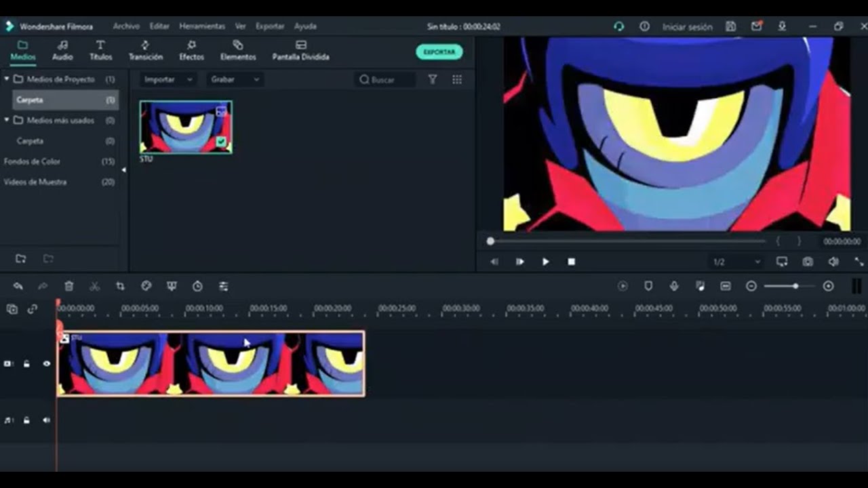Zoom out the timeline with minus icon

tap(751, 287)
